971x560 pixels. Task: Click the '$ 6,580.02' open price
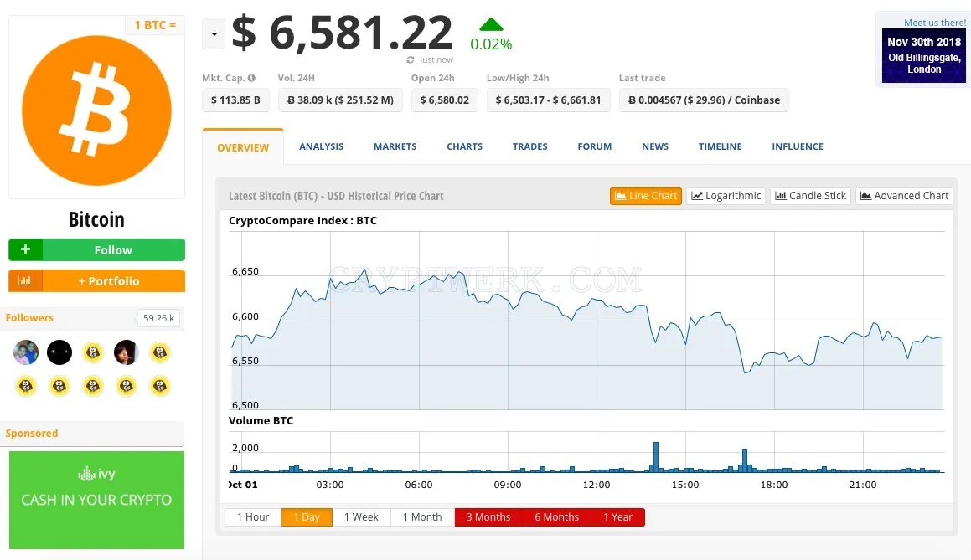pyautogui.click(x=445, y=100)
